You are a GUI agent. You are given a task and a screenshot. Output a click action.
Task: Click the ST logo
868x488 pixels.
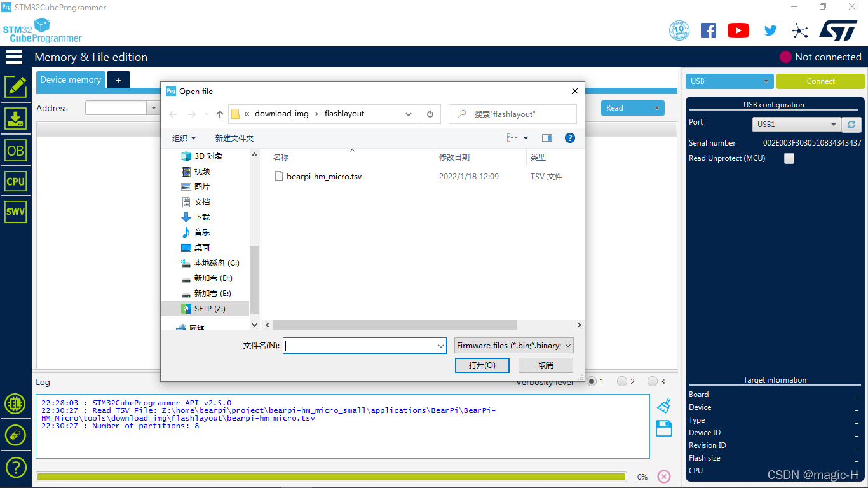(838, 30)
